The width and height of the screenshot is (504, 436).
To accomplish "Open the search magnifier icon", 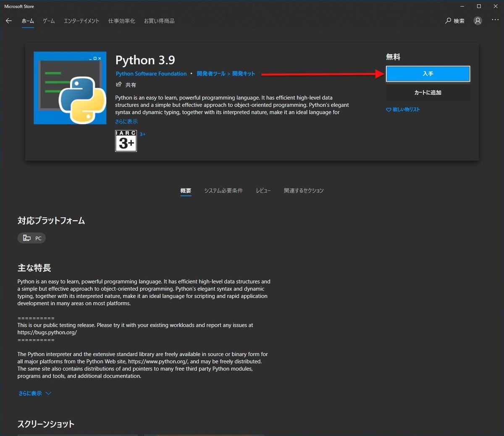I will coord(448,21).
